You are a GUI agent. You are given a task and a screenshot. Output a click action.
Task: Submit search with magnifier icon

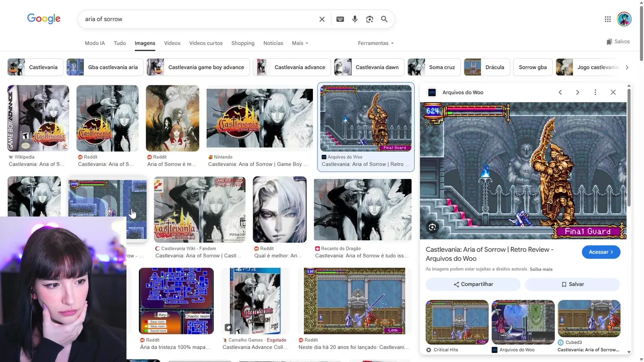click(384, 19)
